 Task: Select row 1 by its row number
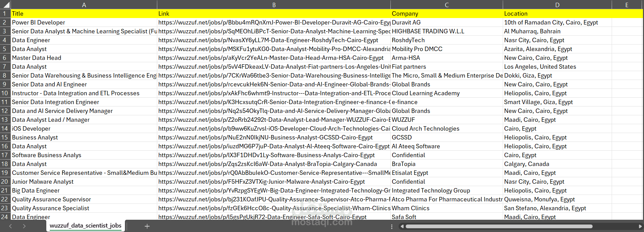(x=5, y=14)
